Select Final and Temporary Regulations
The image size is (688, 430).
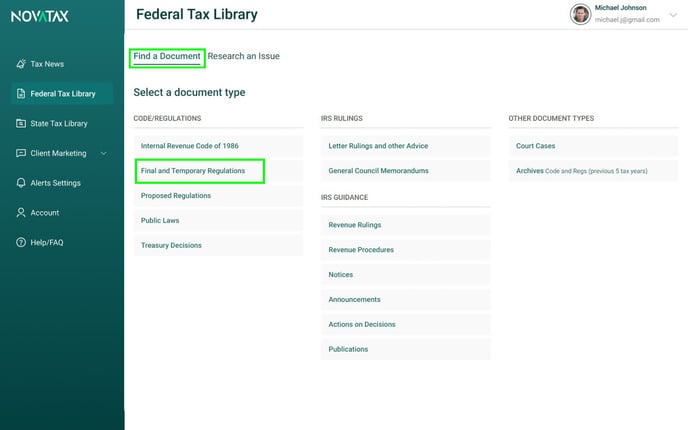click(x=219, y=171)
